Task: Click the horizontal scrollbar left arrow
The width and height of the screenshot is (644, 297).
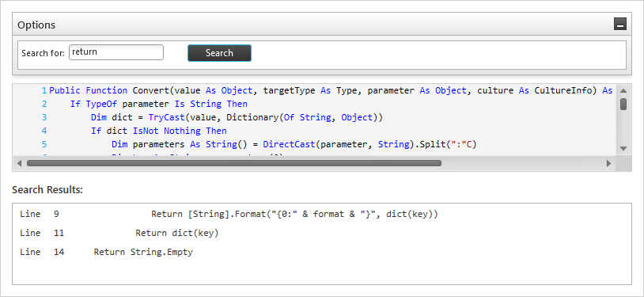Action: (19, 163)
